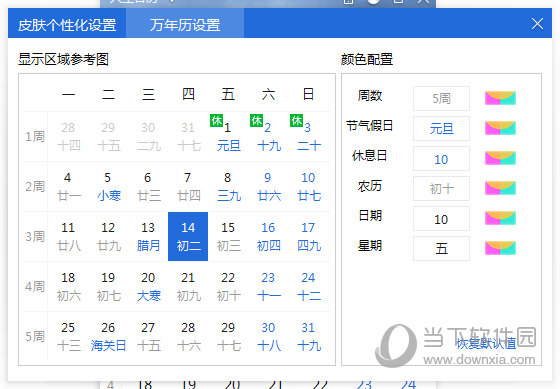Screen dimensions: 560x389
Task: Click the 五 weekday preview box
Action: coord(441,248)
